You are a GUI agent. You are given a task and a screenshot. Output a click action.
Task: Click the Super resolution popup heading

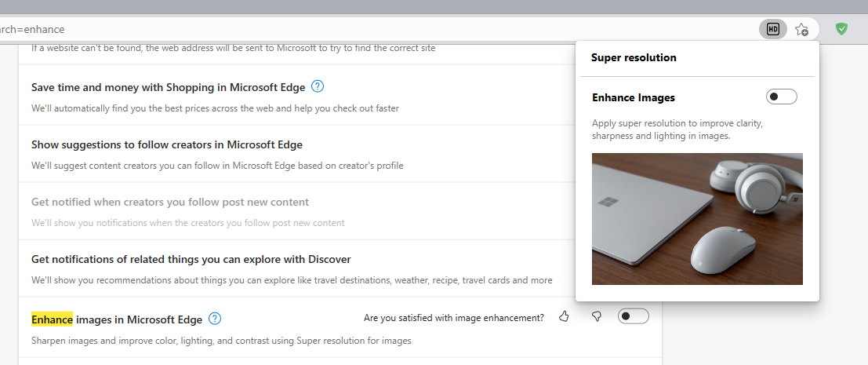pos(634,57)
